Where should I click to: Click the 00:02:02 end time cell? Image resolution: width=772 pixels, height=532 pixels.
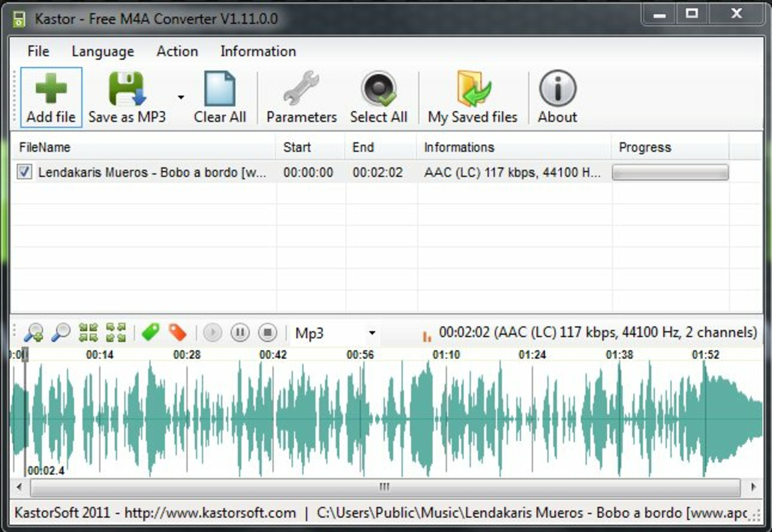(x=378, y=172)
